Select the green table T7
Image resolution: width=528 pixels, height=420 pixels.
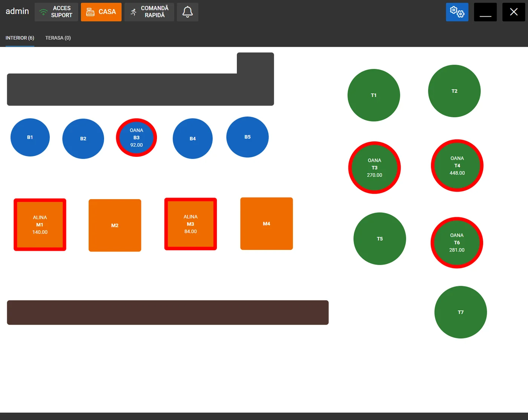click(x=460, y=312)
